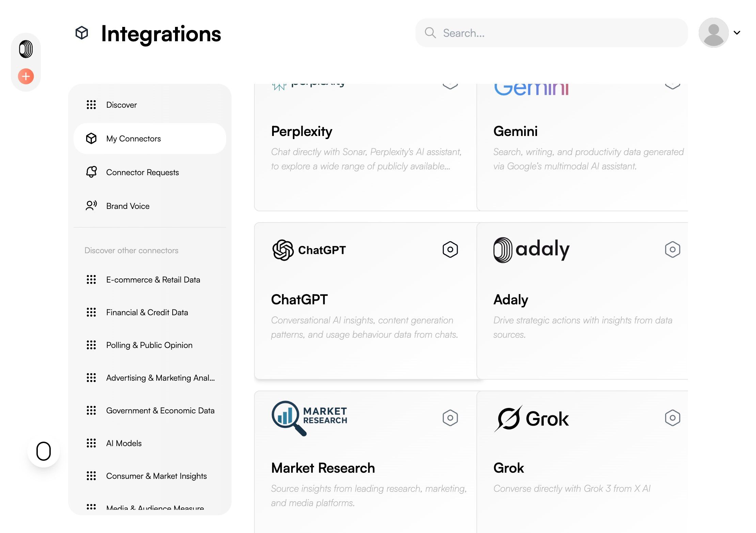Screen dimensions: 756x533
Task: Open the profile avatar menu
Action: 713,33
